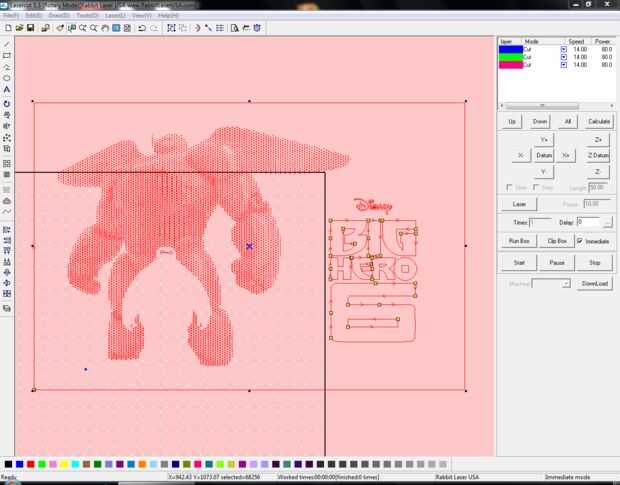Click the Open folder icon
620x485 pixels.
coord(19,28)
